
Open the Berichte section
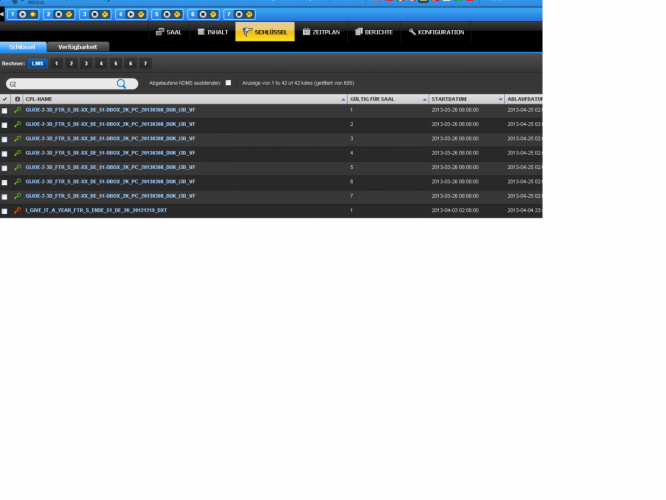click(373, 33)
